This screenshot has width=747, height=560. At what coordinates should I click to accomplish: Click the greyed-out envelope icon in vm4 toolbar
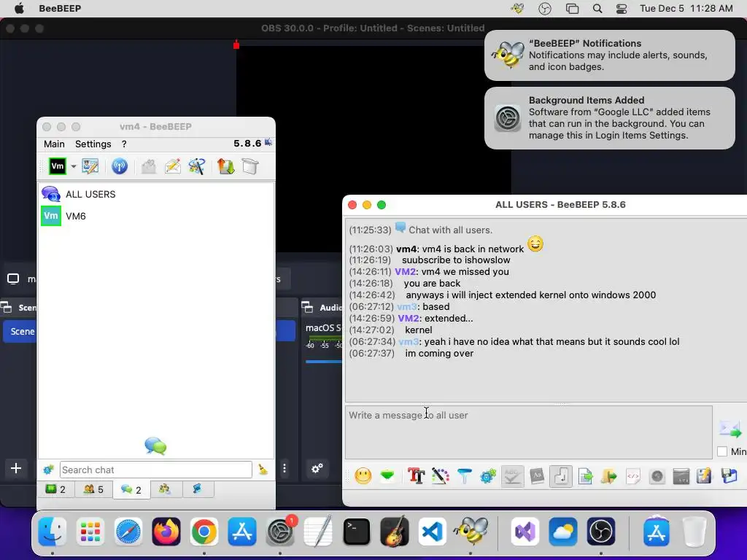149,166
